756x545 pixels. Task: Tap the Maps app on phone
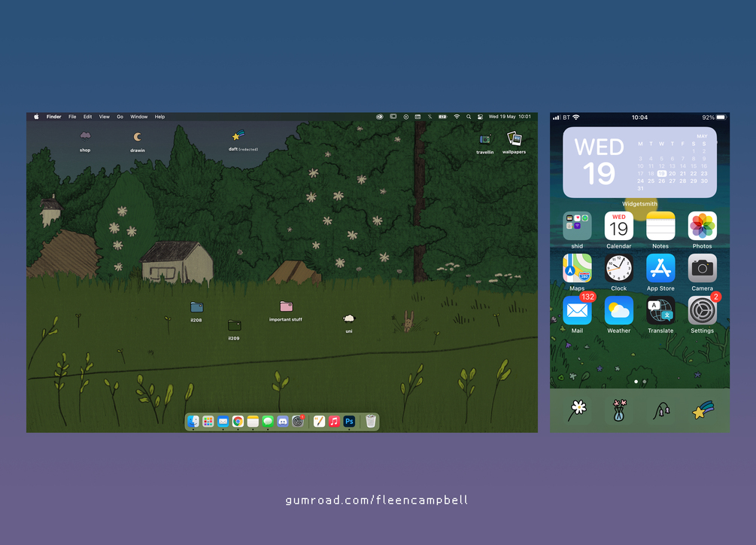[x=577, y=268]
